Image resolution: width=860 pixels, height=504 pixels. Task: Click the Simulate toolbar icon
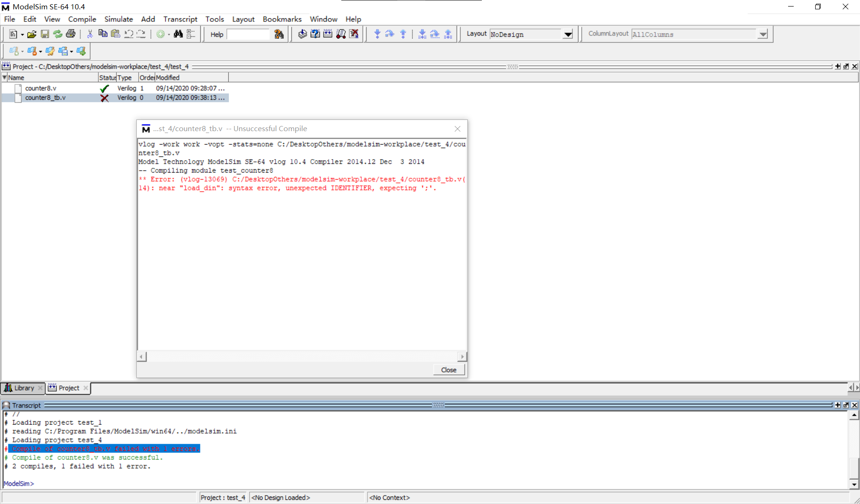pyautogui.click(x=328, y=34)
